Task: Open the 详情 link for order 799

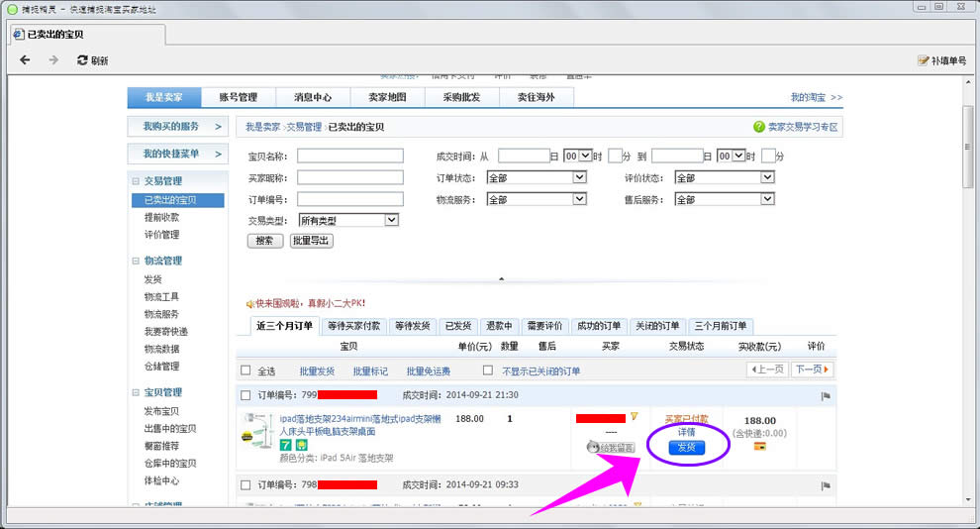Action: pyautogui.click(x=686, y=432)
